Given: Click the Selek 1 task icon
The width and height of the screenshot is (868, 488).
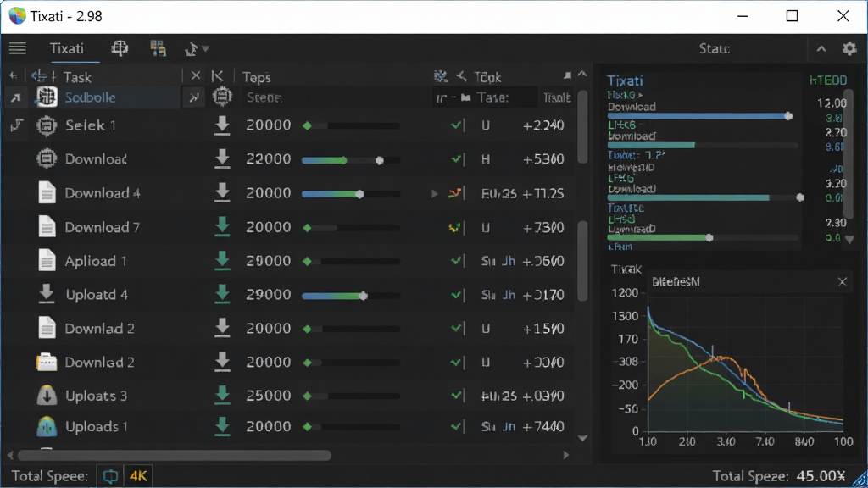Looking at the screenshot, I should click(47, 125).
